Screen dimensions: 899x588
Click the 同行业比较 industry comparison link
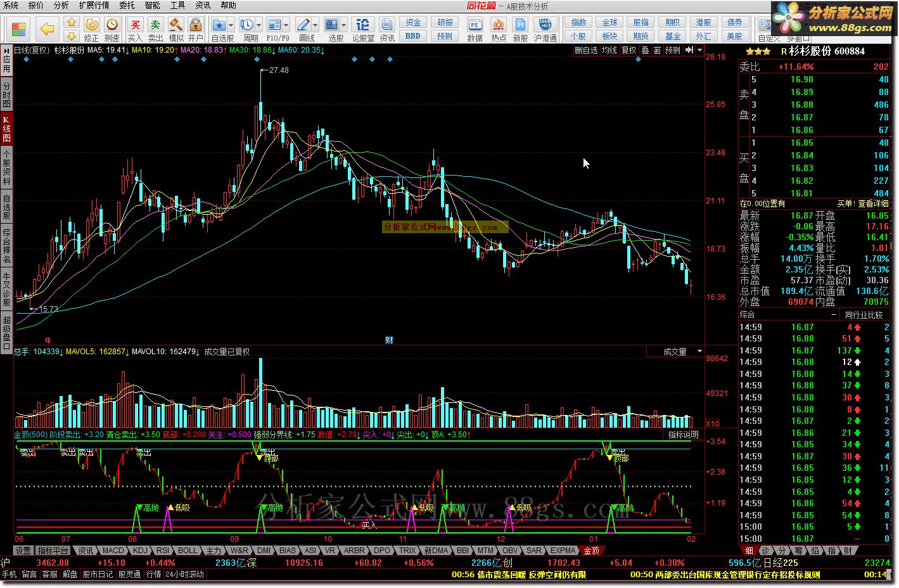[x=864, y=315]
